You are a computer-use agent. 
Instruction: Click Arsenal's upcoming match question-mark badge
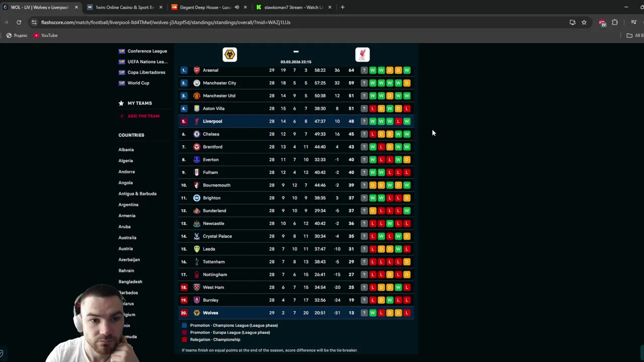pos(364,70)
